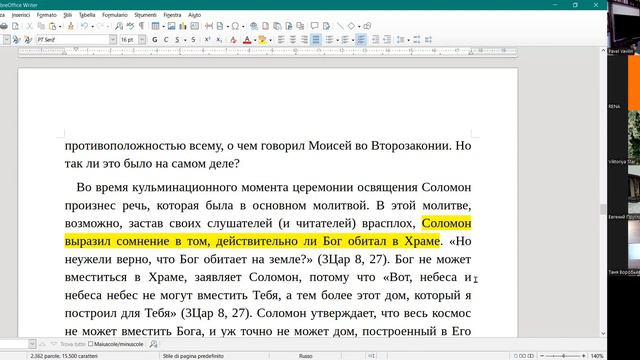Click the Print icon in the toolbar
Image resolution: width=640 pixels, height=360 pixels.
(4, 26)
